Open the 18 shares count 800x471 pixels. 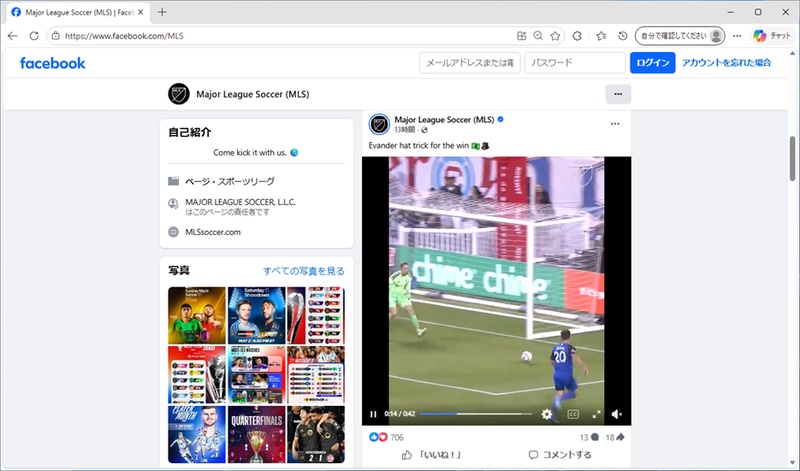(615, 437)
